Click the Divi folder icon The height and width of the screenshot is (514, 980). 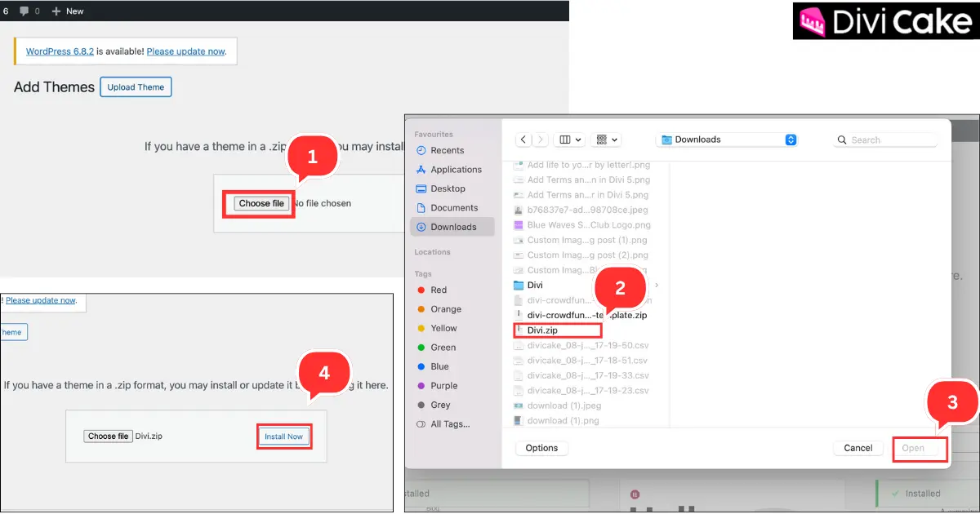click(518, 285)
